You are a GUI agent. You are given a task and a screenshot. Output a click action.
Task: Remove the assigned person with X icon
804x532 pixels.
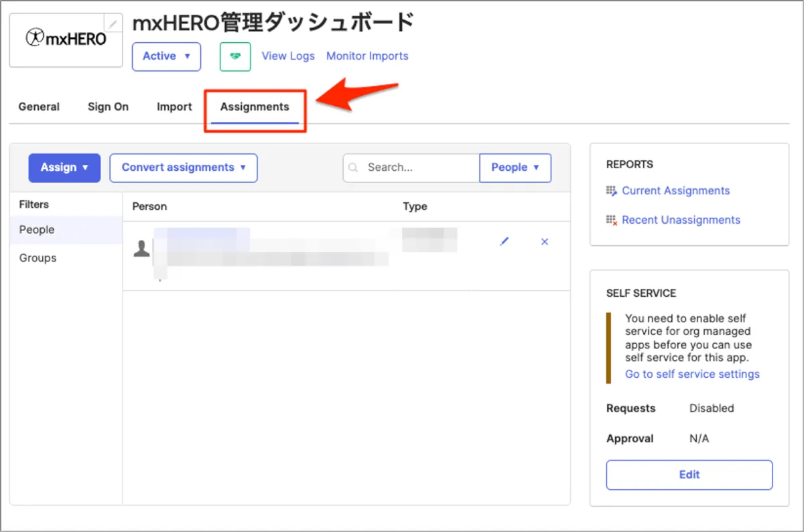point(544,241)
